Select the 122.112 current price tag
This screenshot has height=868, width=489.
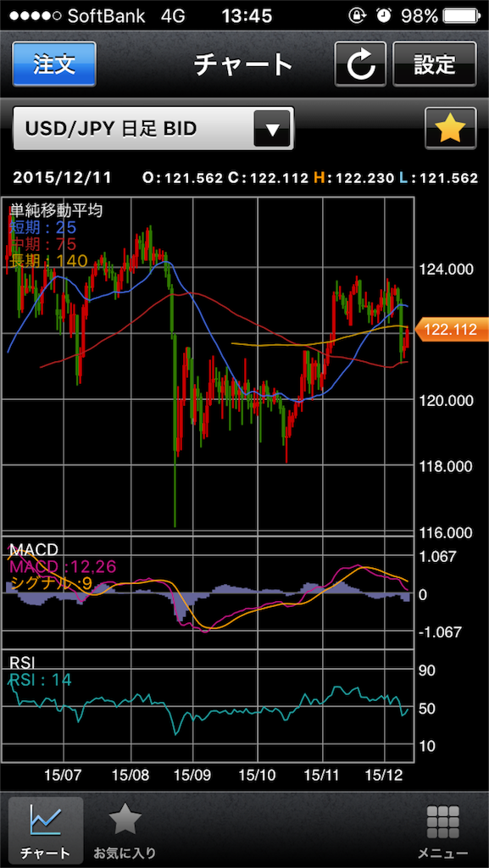pyautogui.click(x=451, y=331)
